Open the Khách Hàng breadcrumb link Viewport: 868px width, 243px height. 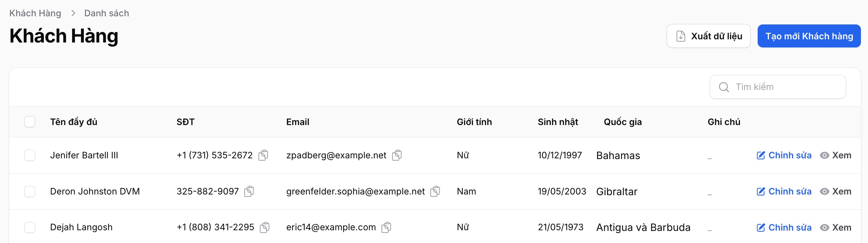[x=35, y=13]
